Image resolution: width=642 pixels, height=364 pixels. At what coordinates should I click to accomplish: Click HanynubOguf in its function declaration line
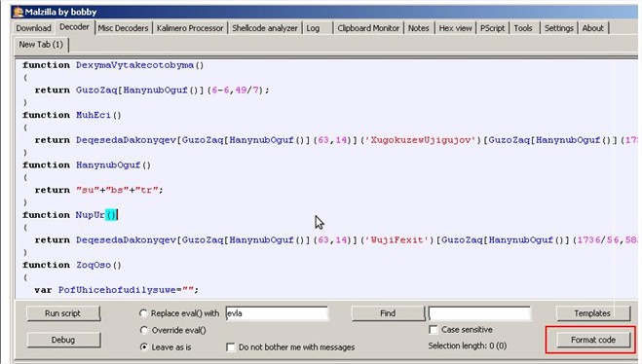click(x=108, y=164)
